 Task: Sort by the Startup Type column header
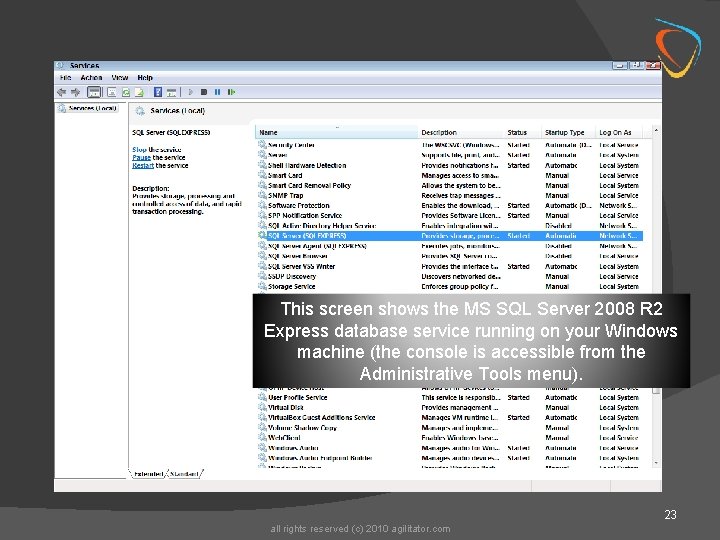pos(568,132)
